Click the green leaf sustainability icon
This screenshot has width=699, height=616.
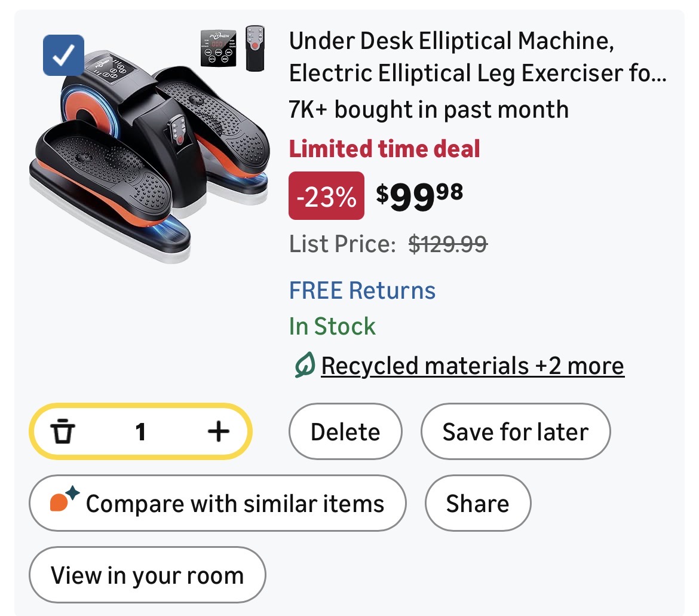coord(304,366)
